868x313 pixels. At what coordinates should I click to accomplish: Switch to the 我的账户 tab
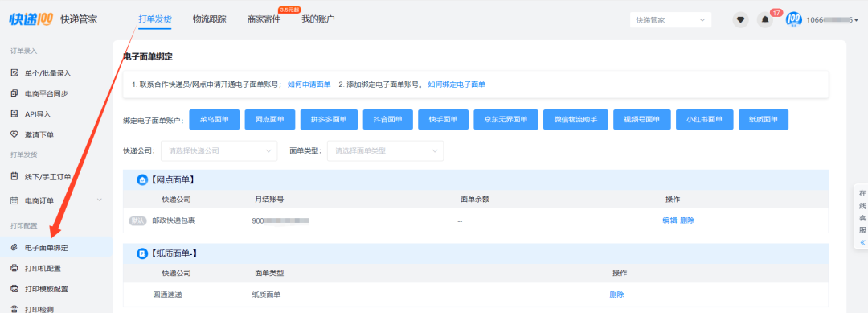[x=317, y=19]
